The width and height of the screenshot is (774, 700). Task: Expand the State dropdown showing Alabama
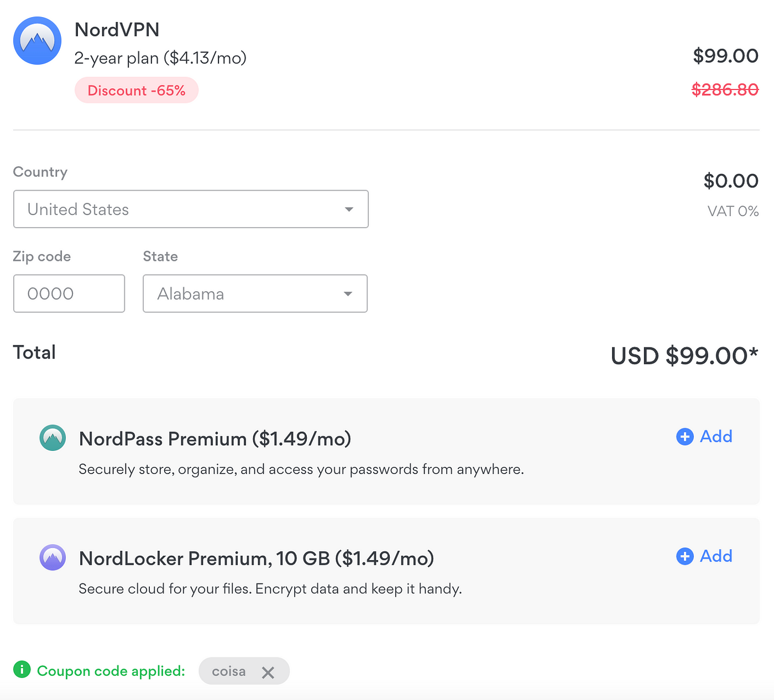tap(255, 293)
